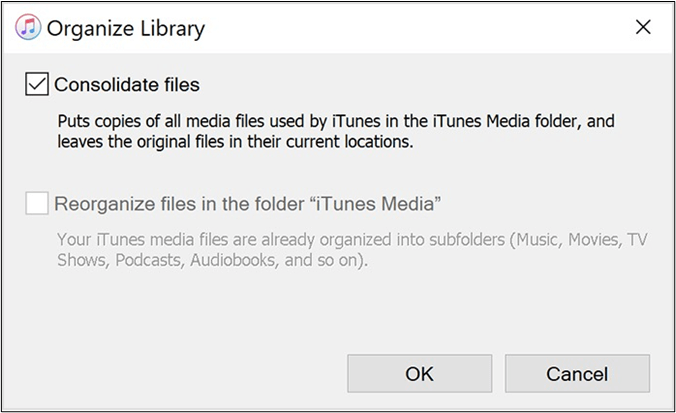Click the word "Reorganize" in the disabled option
Viewport: 676px width, 413px height.
pyautogui.click(x=103, y=204)
